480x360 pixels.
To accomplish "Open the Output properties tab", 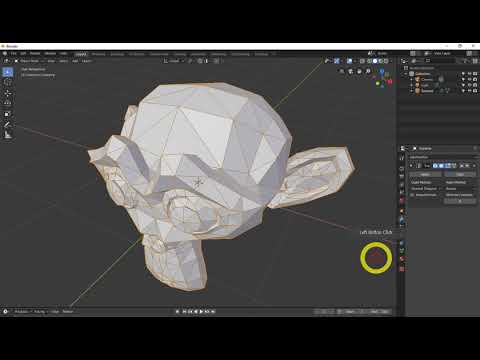I will point(402,176).
